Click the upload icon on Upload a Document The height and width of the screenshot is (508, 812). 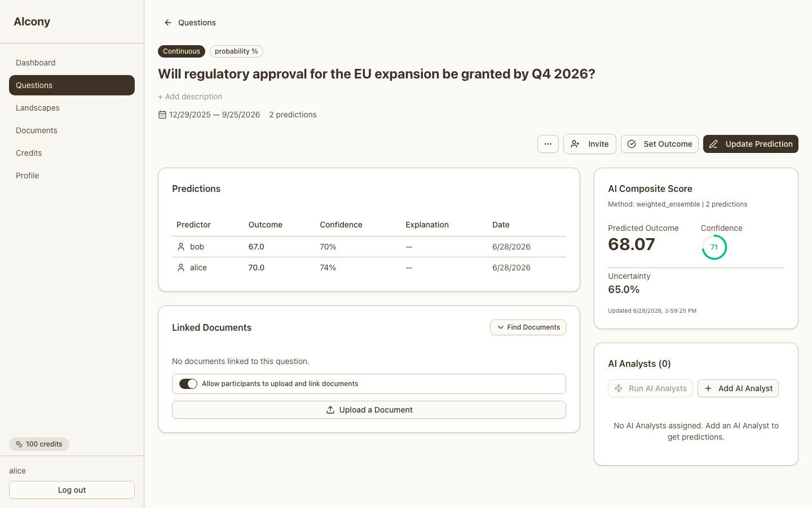pyautogui.click(x=330, y=410)
